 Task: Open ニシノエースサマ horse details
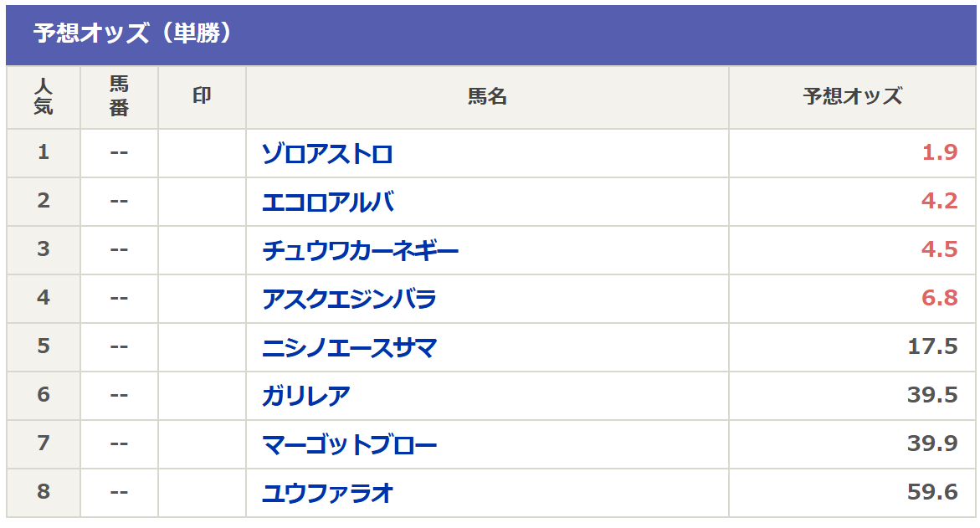tap(349, 348)
